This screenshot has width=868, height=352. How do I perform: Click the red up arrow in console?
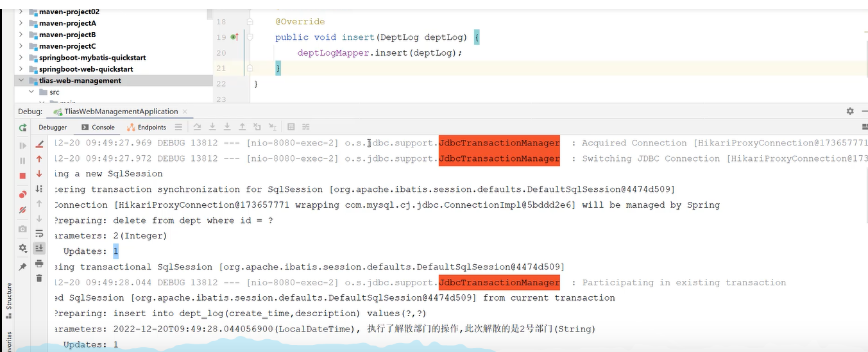(39, 158)
